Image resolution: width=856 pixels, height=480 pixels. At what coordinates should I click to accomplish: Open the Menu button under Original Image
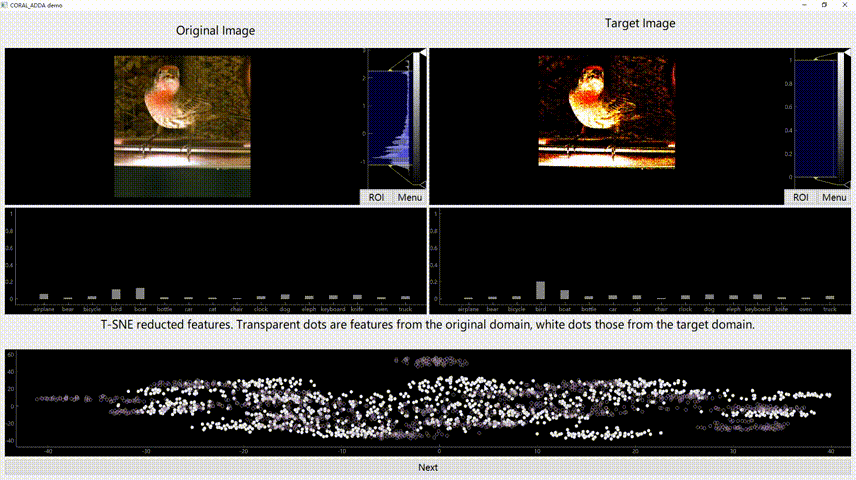[409, 197]
